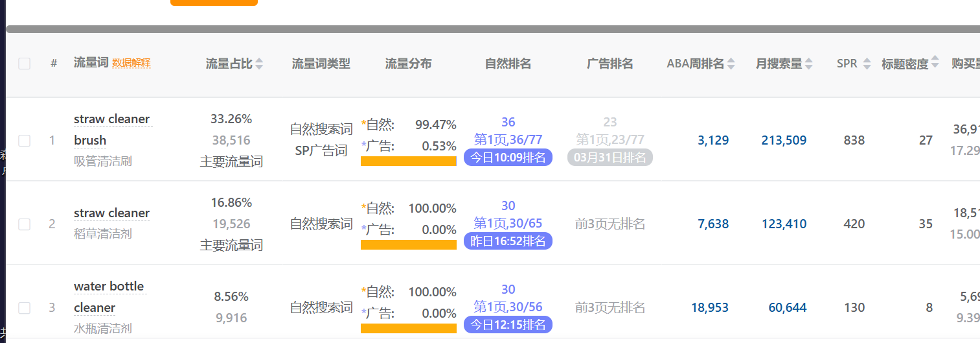Toggle the SPR column sort arrows
Viewport: 980px width, 343px height.
(867, 64)
